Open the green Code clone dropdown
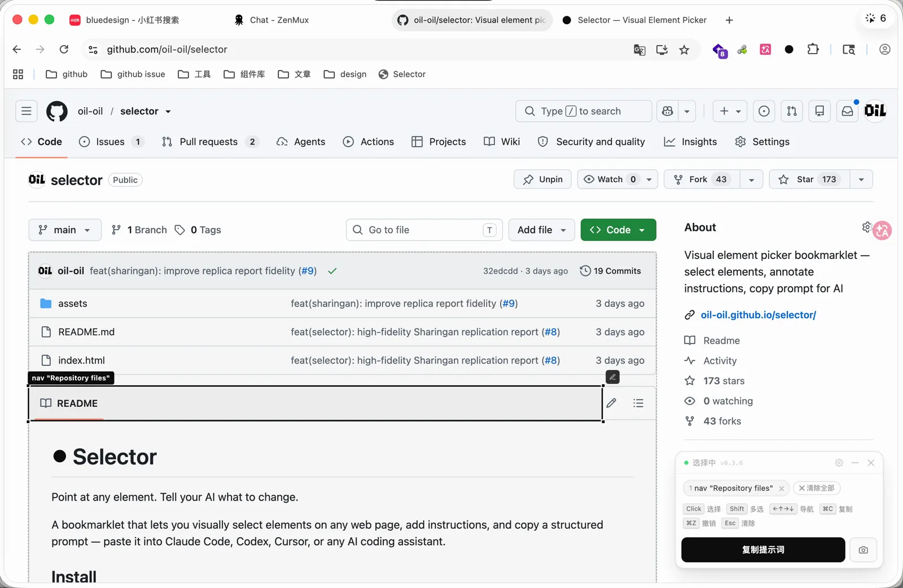The width and height of the screenshot is (903, 588). point(619,230)
